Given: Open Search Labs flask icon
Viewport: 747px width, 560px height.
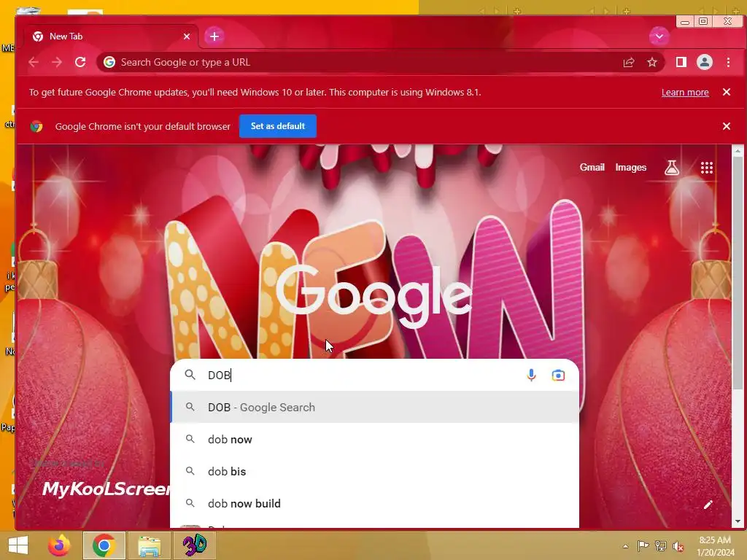Looking at the screenshot, I should point(672,168).
